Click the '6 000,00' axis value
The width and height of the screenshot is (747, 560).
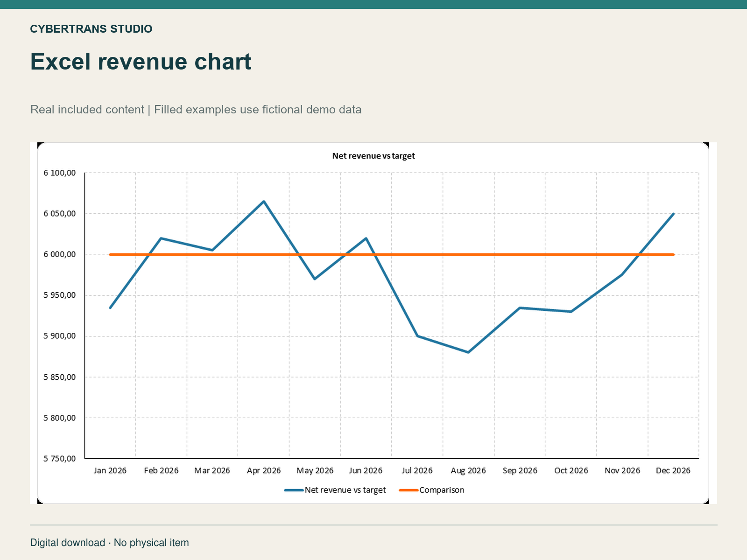(x=60, y=254)
